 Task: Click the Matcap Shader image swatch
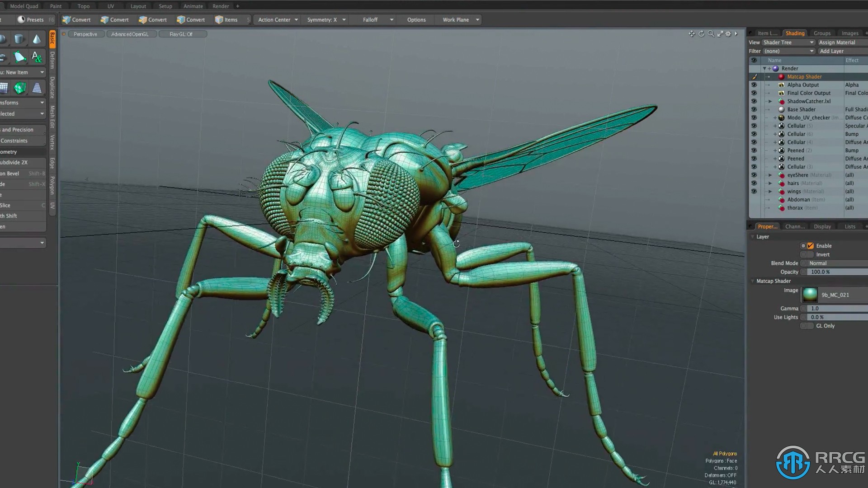pos(810,293)
